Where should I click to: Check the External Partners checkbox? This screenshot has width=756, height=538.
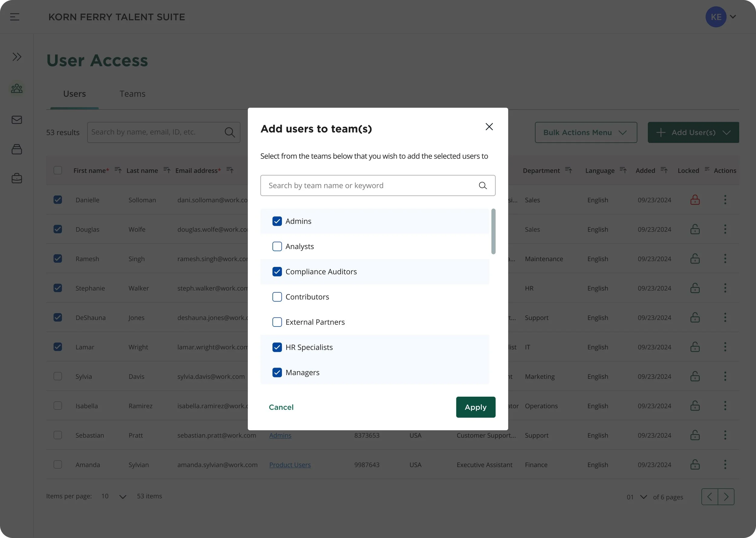coord(277,322)
